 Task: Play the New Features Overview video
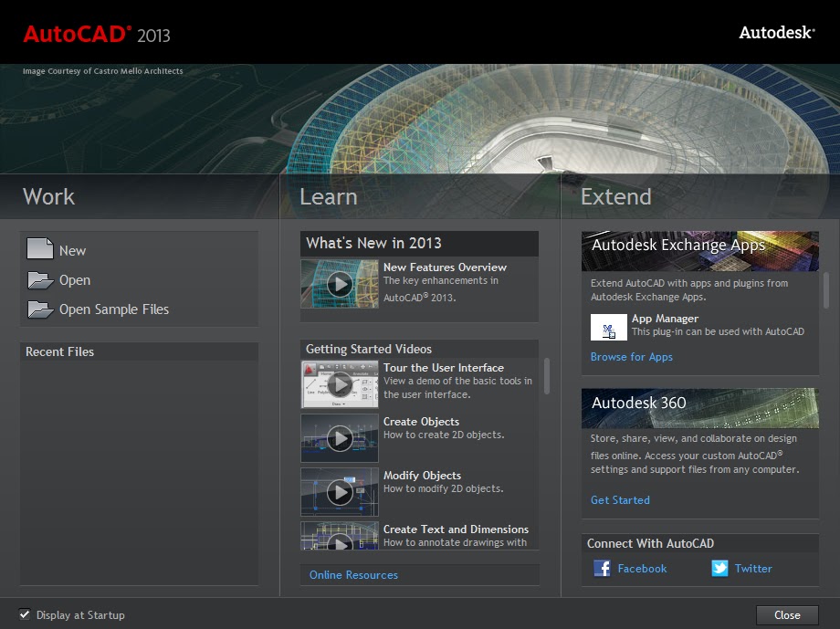point(339,284)
